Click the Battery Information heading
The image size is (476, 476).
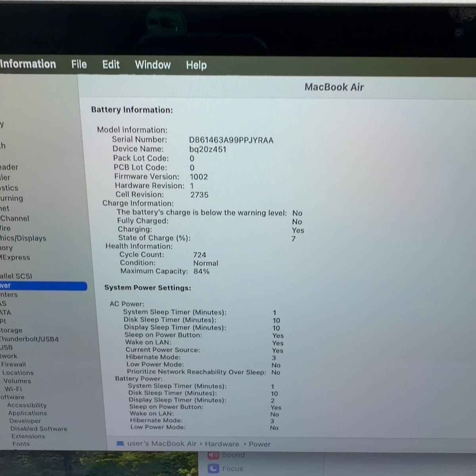point(132,110)
